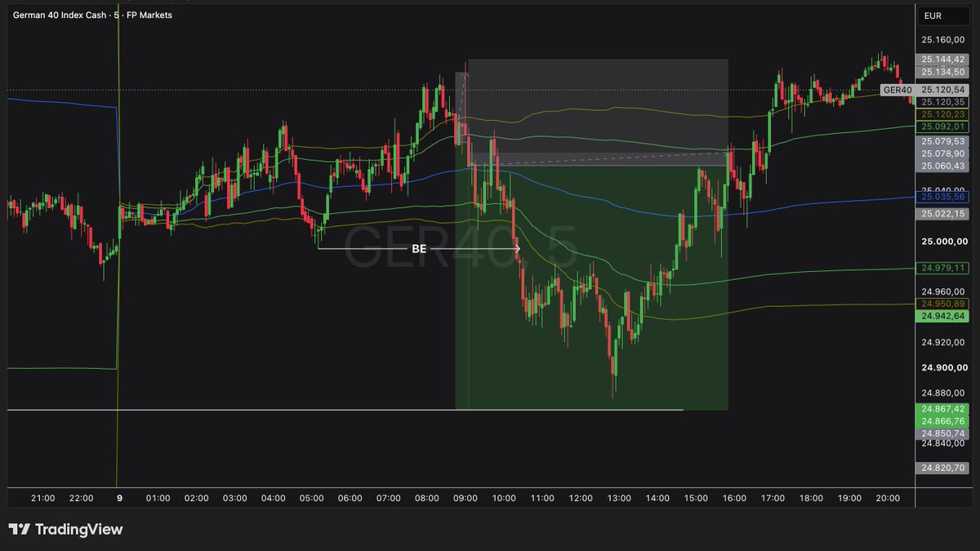This screenshot has width=980, height=551.
Task: Click the day 9 date label on time axis
Action: [119, 498]
